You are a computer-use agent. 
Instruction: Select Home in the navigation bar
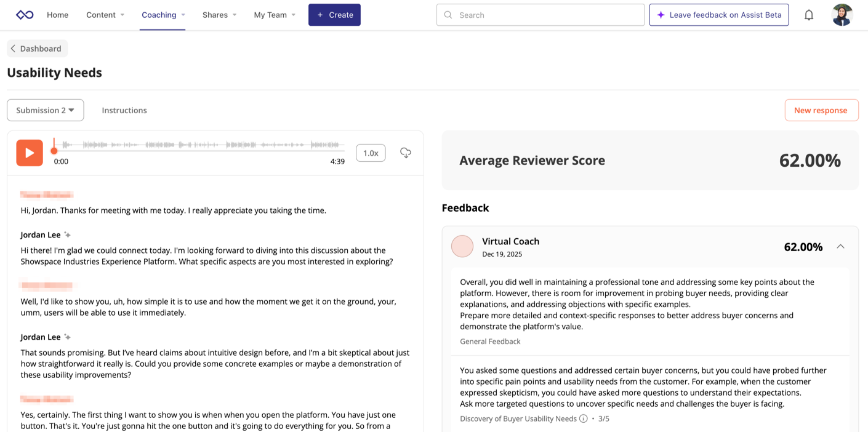(57, 15)
